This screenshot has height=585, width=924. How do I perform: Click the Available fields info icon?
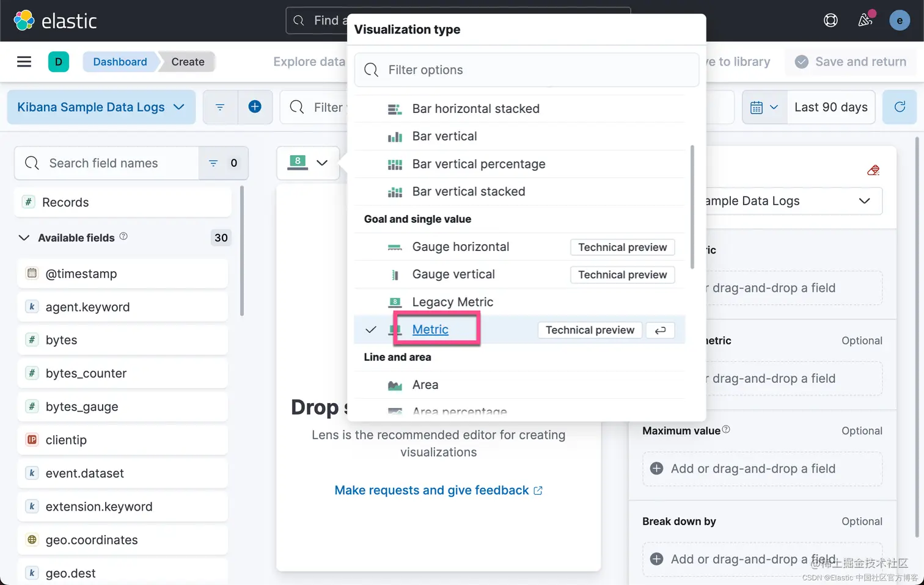coord(123,236)
